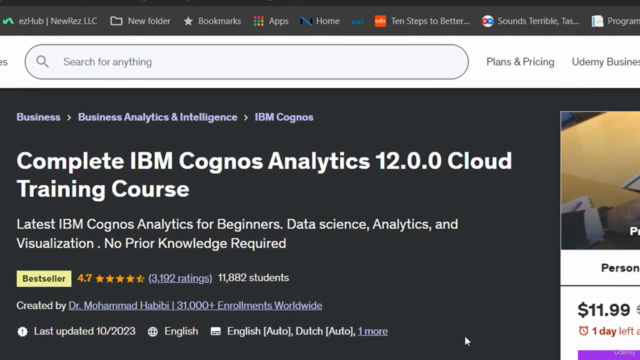Open the course preview thumbnail
The width and height of the screenshot is (640, 360).
tap(600, 180)
